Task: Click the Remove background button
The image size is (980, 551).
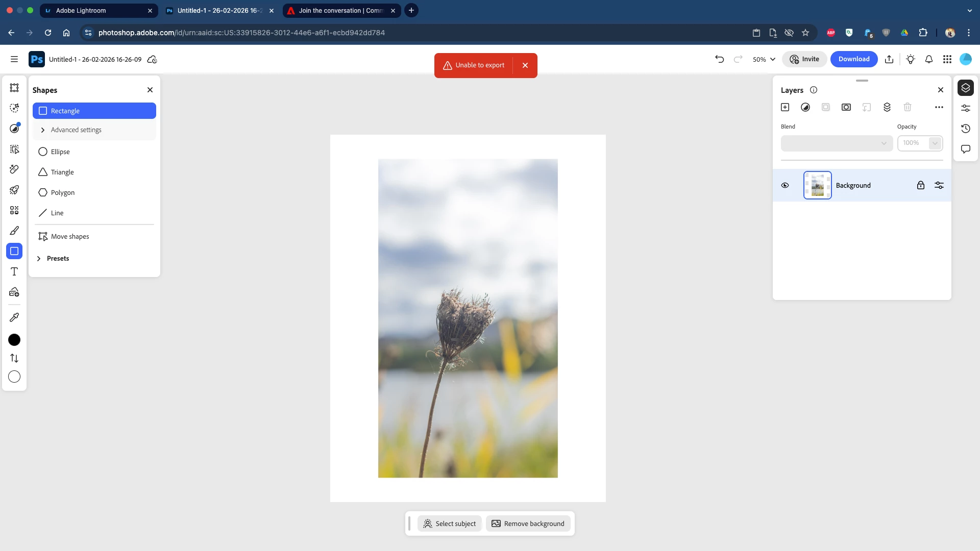Action: (x=528, y=523)
